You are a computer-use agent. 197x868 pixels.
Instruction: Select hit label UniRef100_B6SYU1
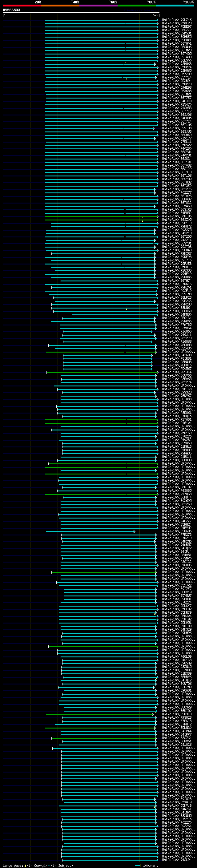[x=177, y=243]
